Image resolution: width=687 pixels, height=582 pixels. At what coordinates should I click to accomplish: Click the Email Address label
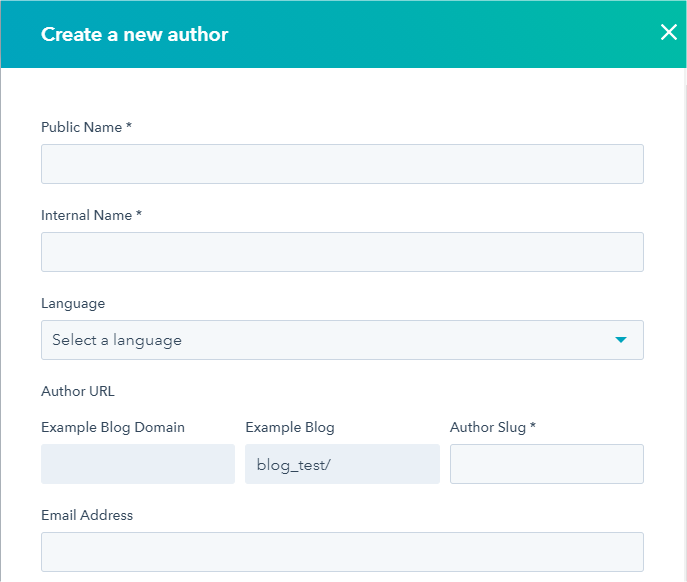tap(87, 515)
